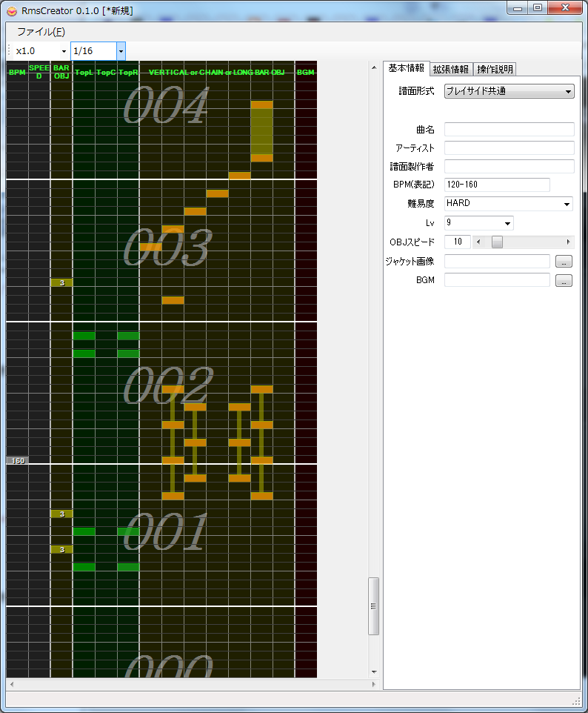Screen dimensions: 588x713
Task: Click the BPM(表記) field showing 120-160
Action: (x=497, y=185)
